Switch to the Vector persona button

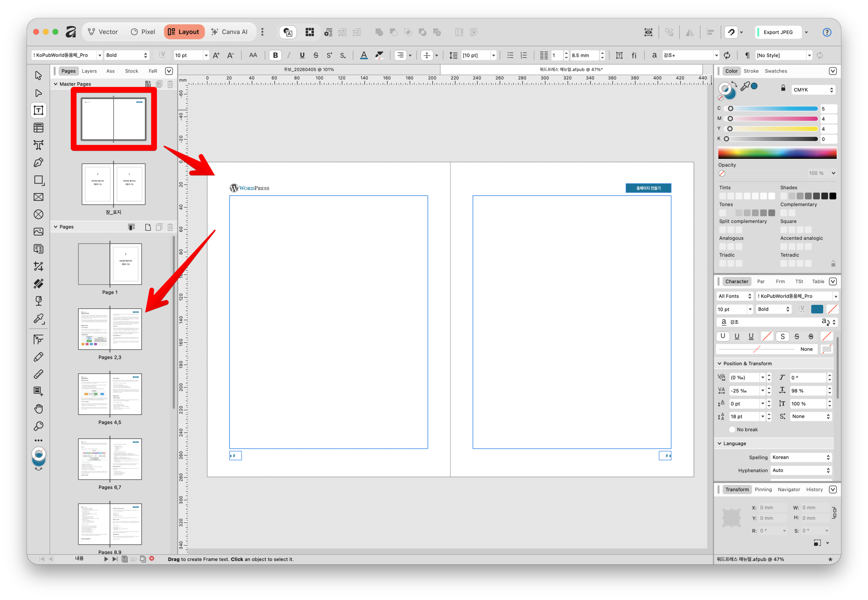tap(103, 32)
